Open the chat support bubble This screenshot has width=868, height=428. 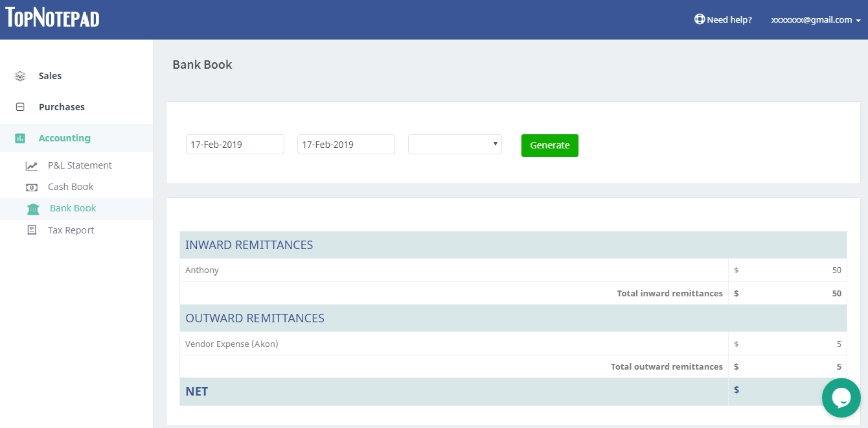pyautogui.click(x=841, y=398)
